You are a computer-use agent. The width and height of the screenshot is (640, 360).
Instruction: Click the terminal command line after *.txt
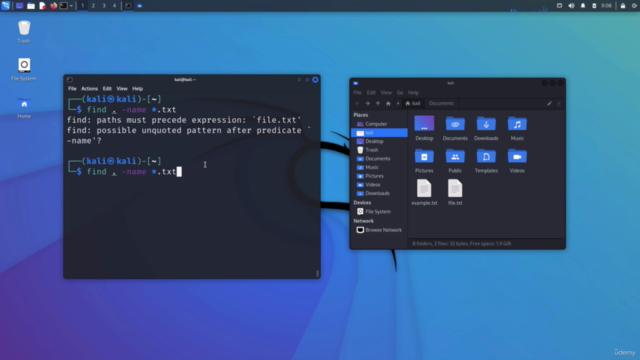179,171
